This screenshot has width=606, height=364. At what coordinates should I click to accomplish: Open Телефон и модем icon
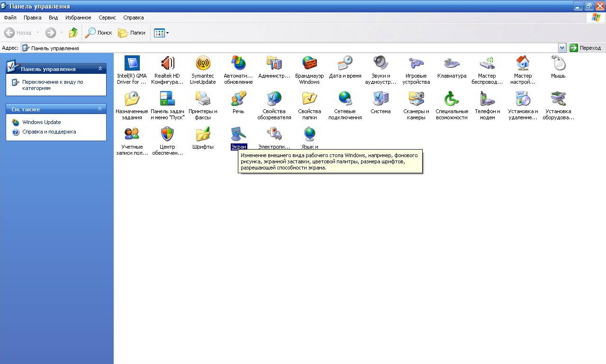487,98
